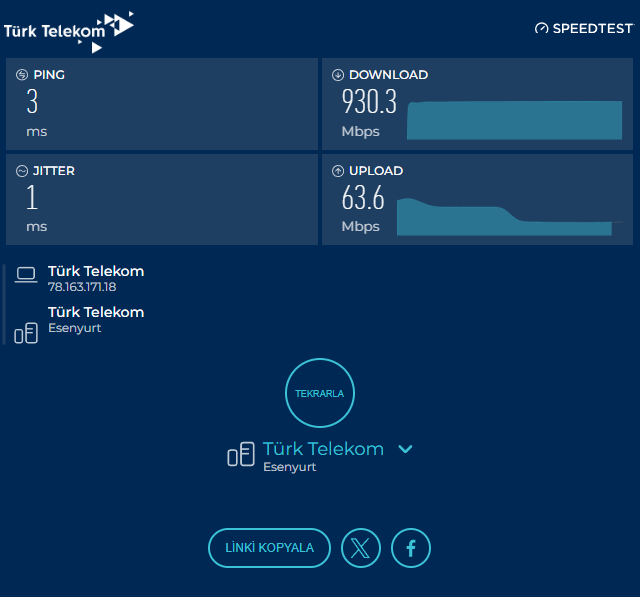This screenshot has height=597, width=640.
Task: Click the 63.6 upload value
Action: (363, 198)
